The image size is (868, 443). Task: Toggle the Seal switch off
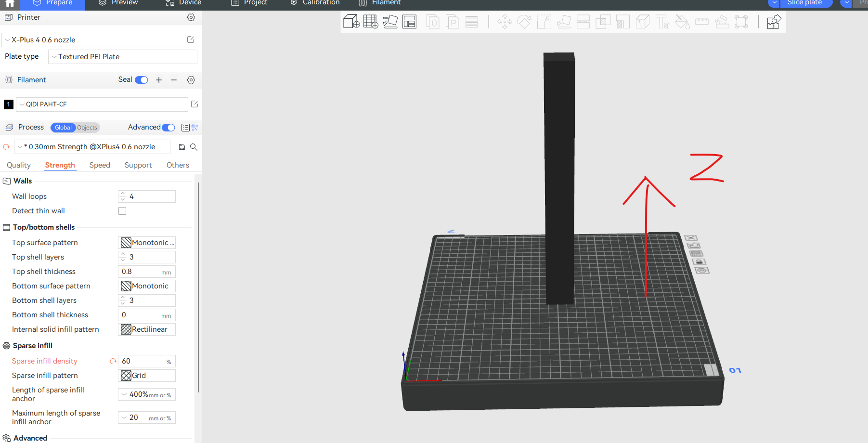click(x=142, y=80)
